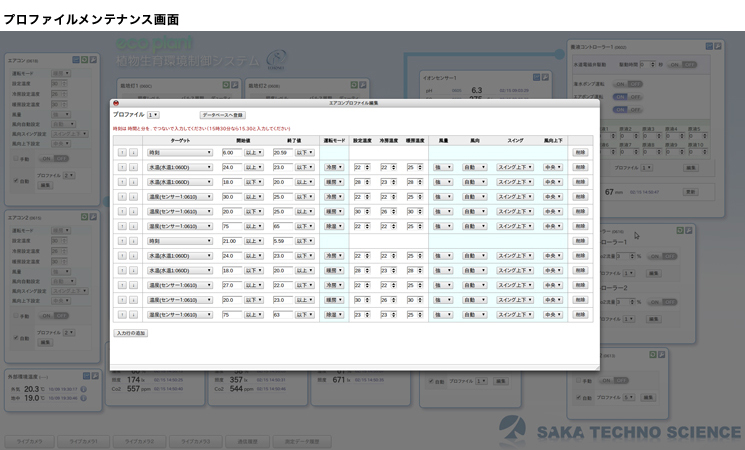This screenshot has height=450, width=745.
Task: Click 編集 button in エアコン panel
Action: pos(46,185)
